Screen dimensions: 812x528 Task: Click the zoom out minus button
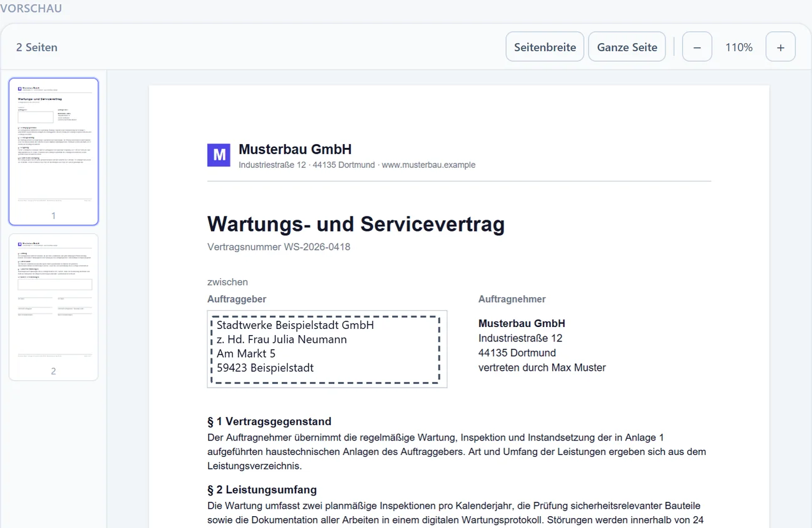[x=697, y=47]
